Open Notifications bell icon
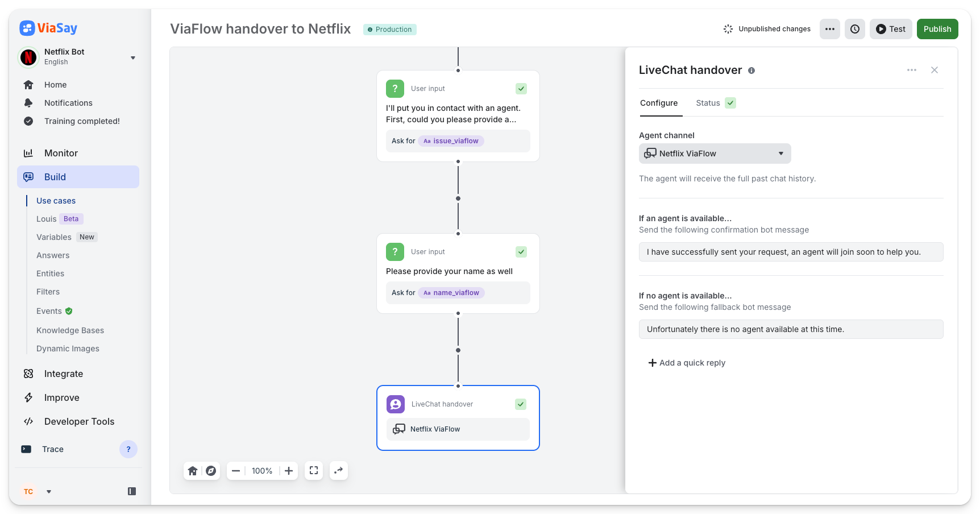Image resolution: width=980 pixels, height=514 pixels. [x=28, y=103]
